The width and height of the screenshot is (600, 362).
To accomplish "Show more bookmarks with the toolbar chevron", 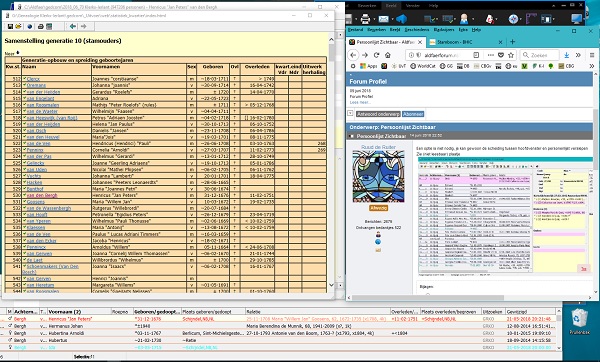I will 592,66.
